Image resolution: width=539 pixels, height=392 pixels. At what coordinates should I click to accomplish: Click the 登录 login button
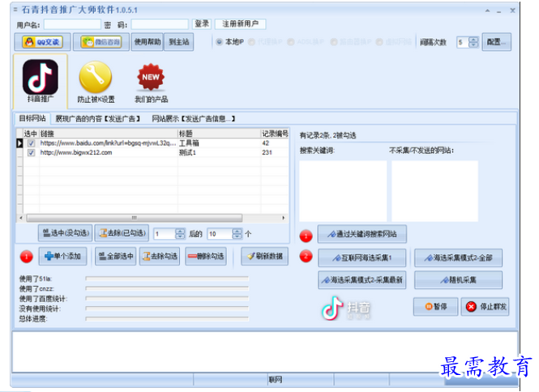tap(202, 23)
